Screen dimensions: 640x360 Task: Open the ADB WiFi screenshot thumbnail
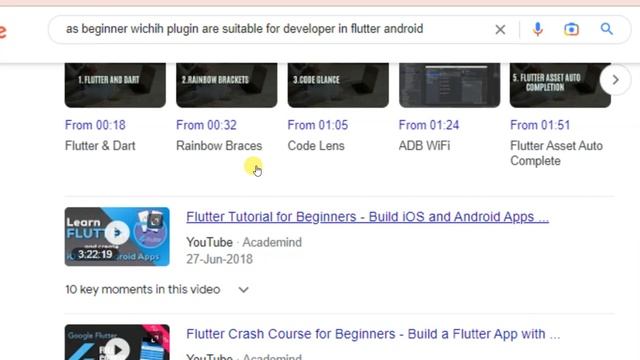pos(449,85)
